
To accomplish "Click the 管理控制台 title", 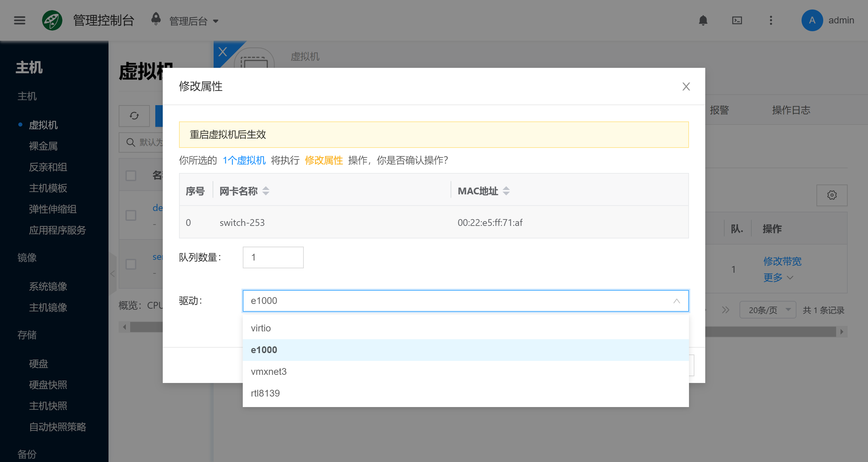I will point(104,20).
